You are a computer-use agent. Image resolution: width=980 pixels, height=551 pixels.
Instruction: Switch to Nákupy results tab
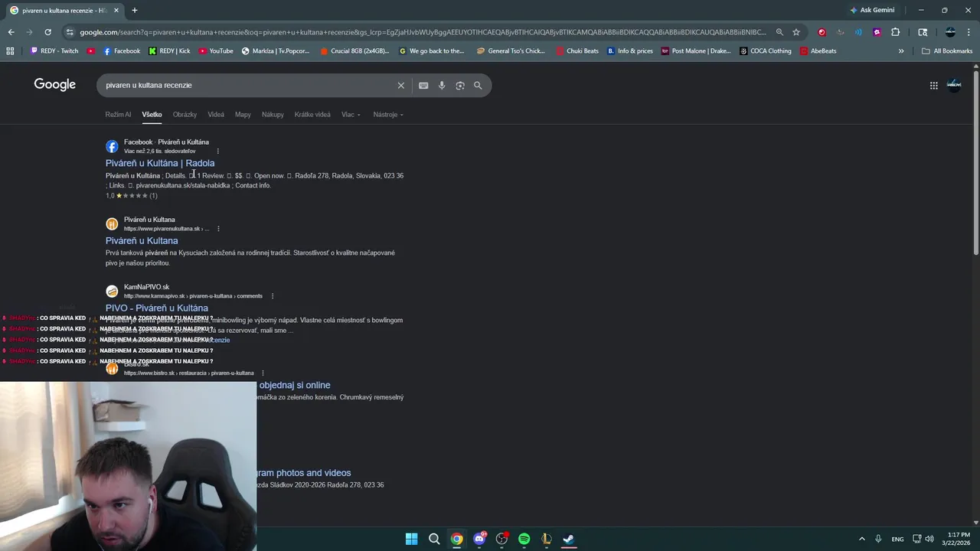[x=273, y=115]
